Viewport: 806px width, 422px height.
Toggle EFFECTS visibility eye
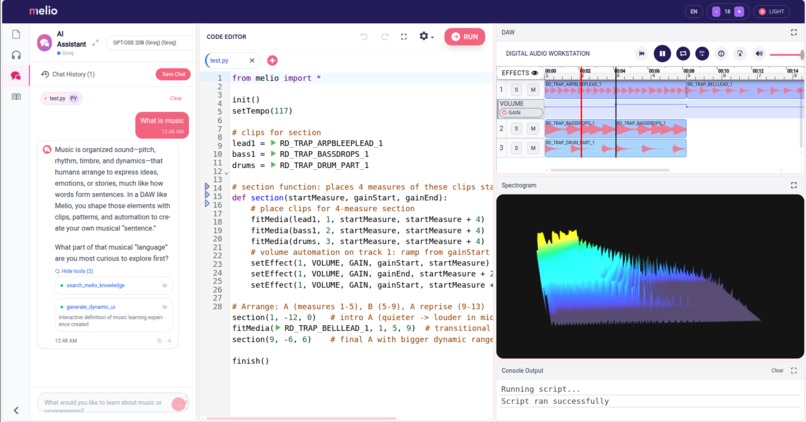535,73
